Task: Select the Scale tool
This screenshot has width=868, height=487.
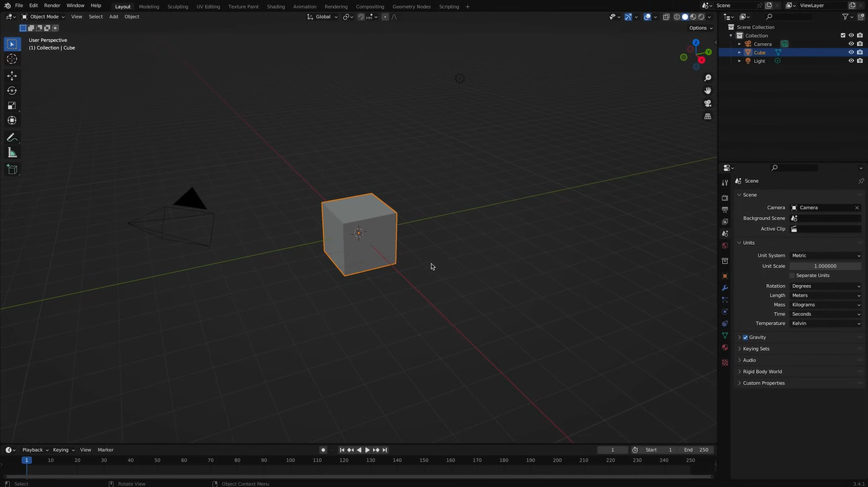Action: click(x=12, y=105)
